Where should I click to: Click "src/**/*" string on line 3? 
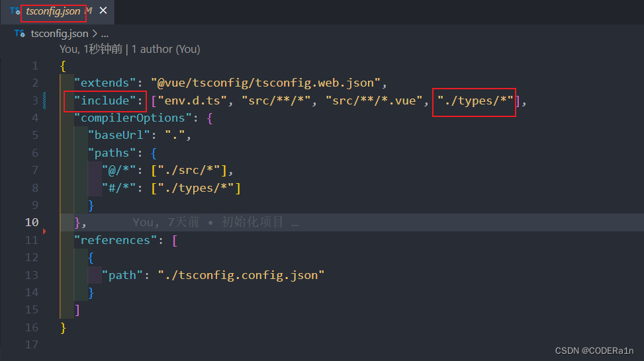276,100
